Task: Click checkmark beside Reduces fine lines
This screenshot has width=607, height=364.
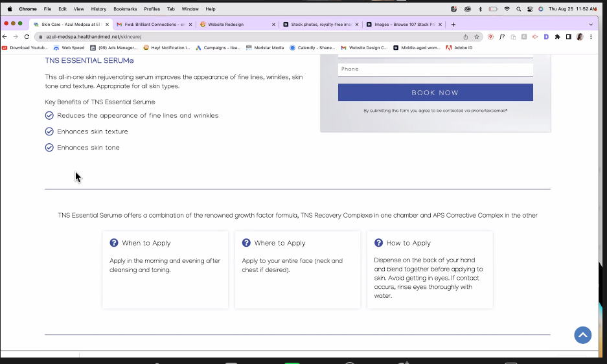Action: [49, 115]
